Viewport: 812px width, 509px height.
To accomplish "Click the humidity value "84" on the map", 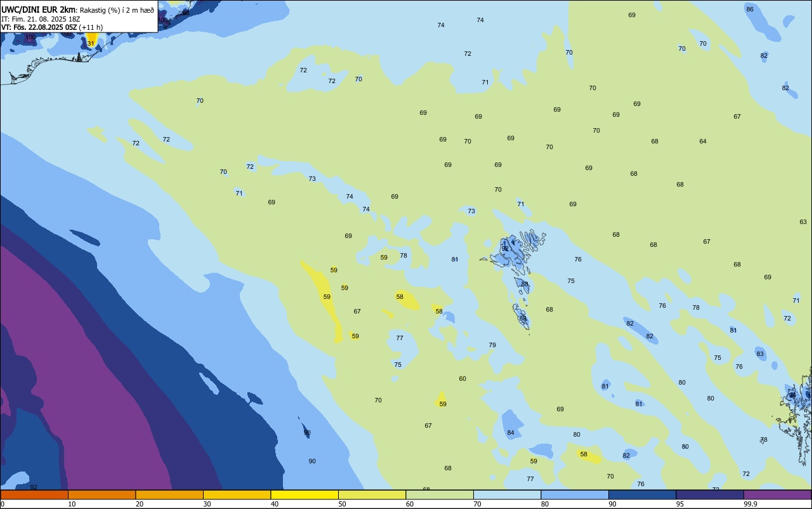I will 511,433.
